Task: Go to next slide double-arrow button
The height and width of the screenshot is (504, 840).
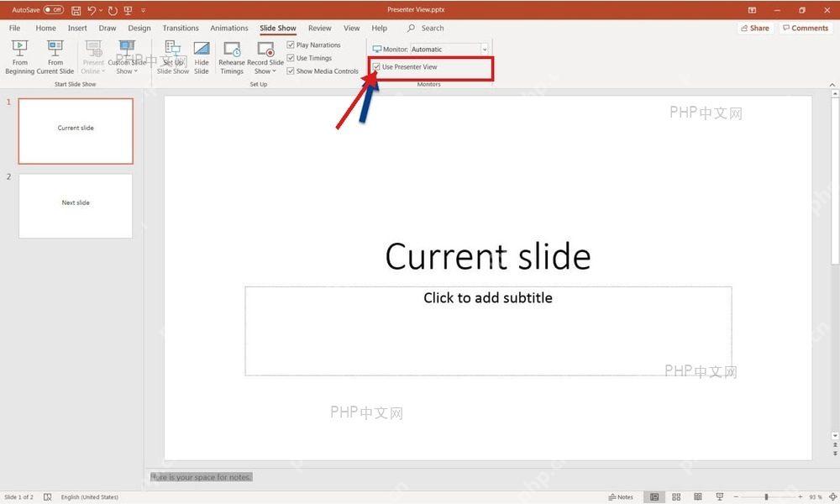Action: click(835, 454)
